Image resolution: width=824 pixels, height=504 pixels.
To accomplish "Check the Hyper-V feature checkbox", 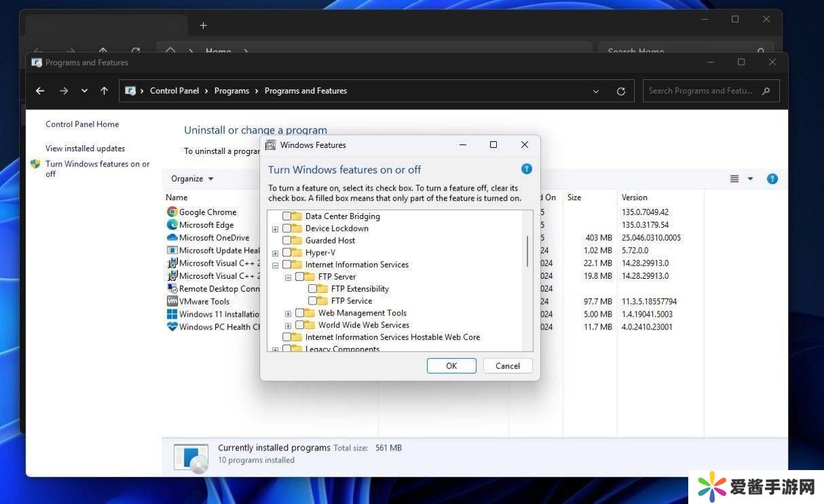I will [287, 252].
